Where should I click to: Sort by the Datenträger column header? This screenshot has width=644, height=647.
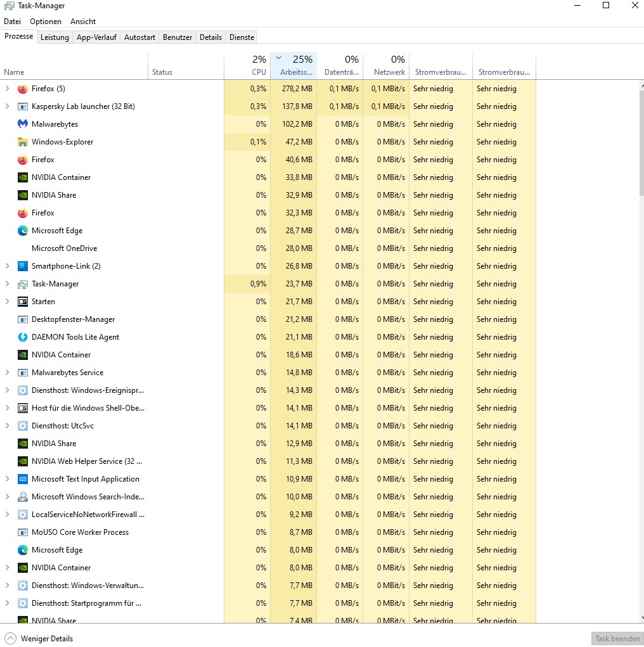[340, 66]
